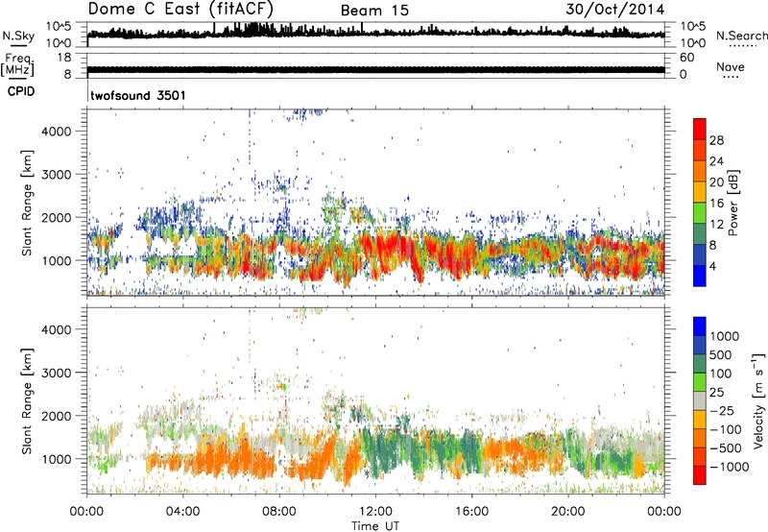Click the date '30/Oct/2014'
This screenshot has width=768, height=532.
click(615, 10)
